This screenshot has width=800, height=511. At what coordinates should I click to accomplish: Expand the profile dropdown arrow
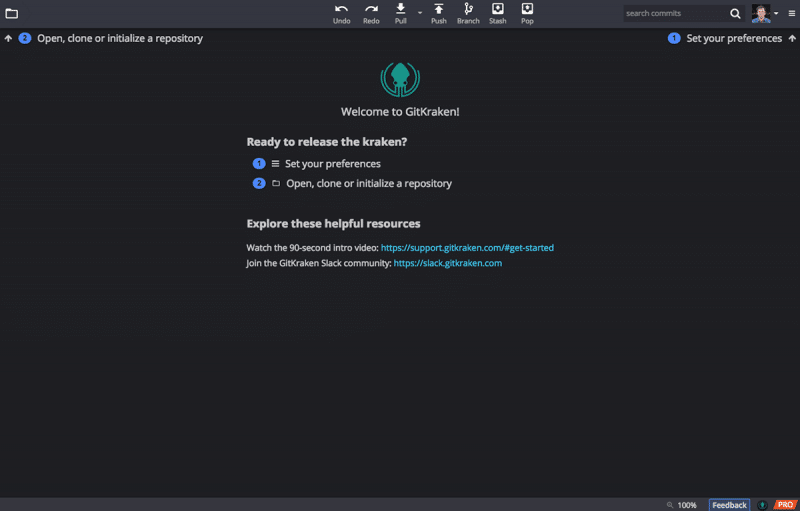coord(776,14)
